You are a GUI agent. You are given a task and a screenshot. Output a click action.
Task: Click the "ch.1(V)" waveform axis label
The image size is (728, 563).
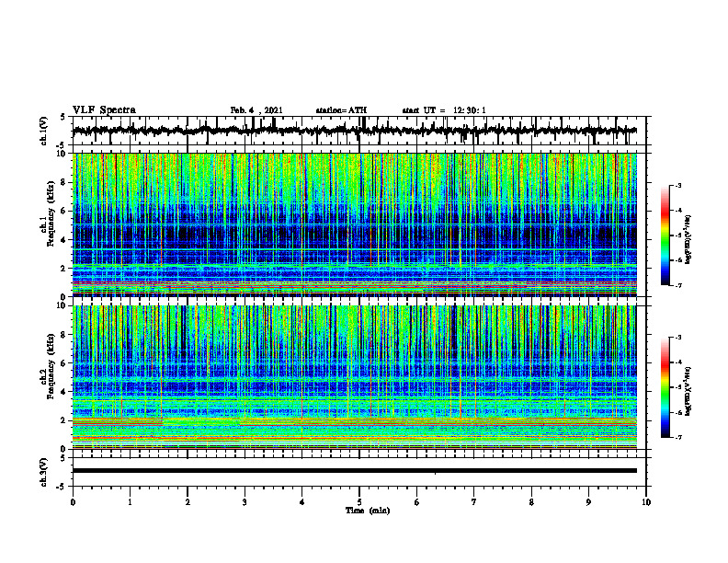point(44,131)
